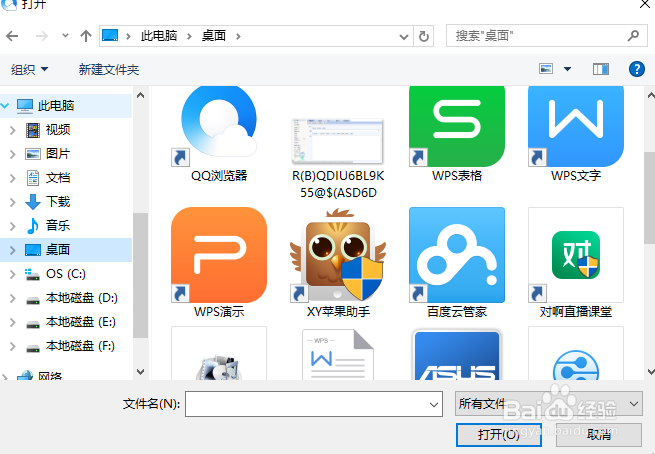
Task: Click the search magnifier icon
Action: (x=633, y=36)
